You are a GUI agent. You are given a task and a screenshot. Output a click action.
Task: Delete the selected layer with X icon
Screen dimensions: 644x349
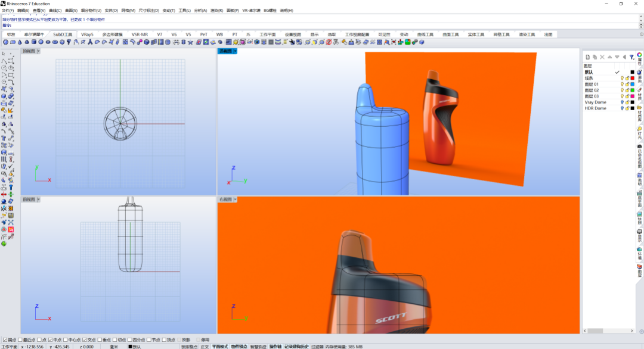602,57
